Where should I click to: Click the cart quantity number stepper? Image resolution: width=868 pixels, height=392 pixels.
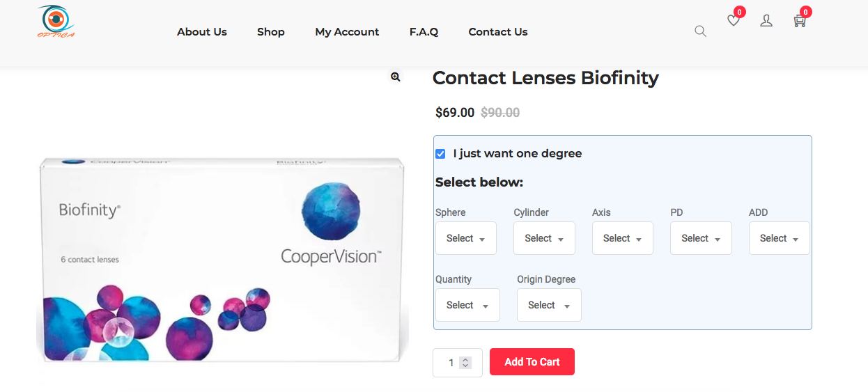pos(457,363)
